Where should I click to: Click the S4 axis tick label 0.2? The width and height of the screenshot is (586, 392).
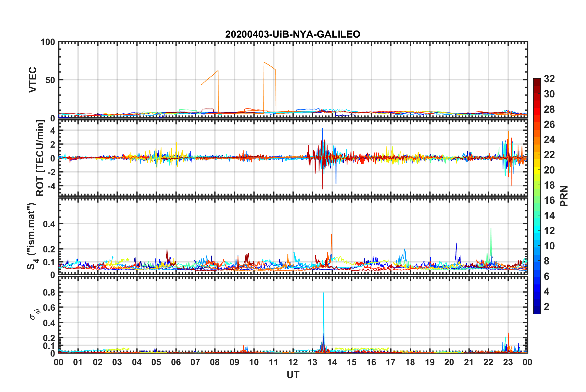pos(49,249)
